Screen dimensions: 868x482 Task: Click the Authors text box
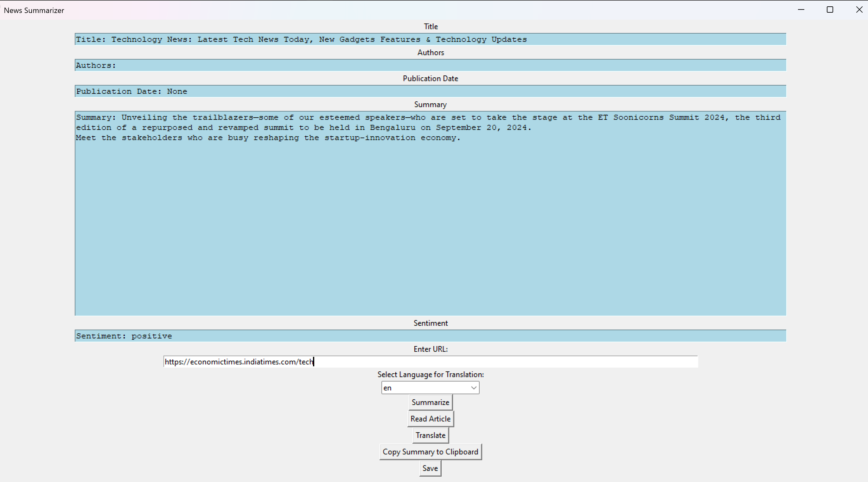tap(430, 65)
